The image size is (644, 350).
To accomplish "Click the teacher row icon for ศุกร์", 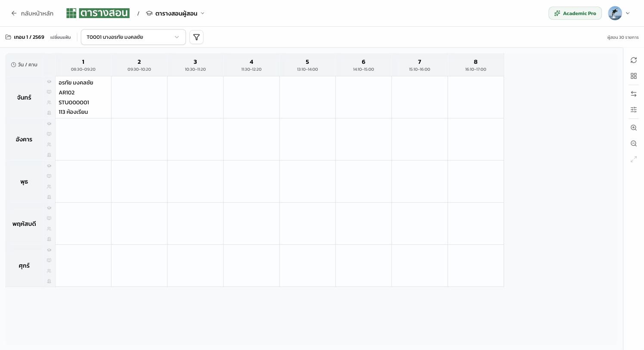I will pos(49,250).
